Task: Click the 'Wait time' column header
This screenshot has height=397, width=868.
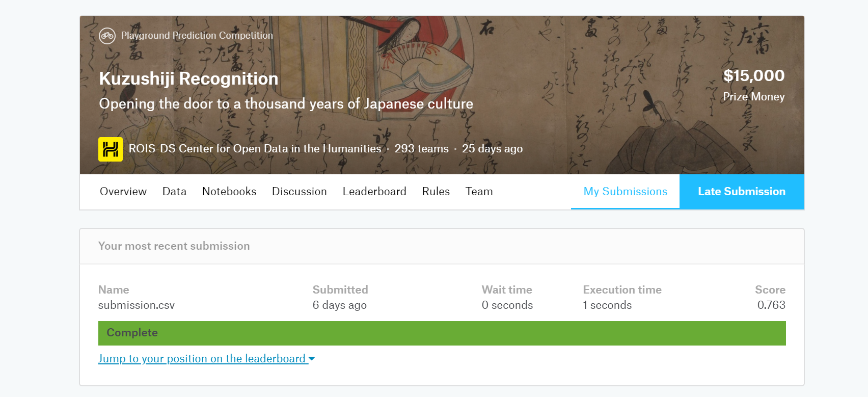Action: pos(507,290)
